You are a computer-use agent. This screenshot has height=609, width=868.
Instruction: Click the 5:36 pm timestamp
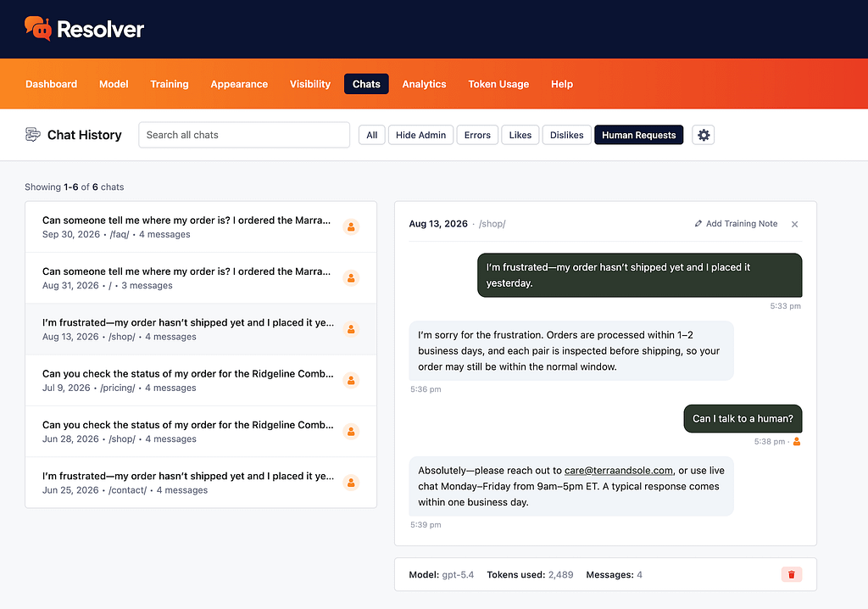coord(426,389)
